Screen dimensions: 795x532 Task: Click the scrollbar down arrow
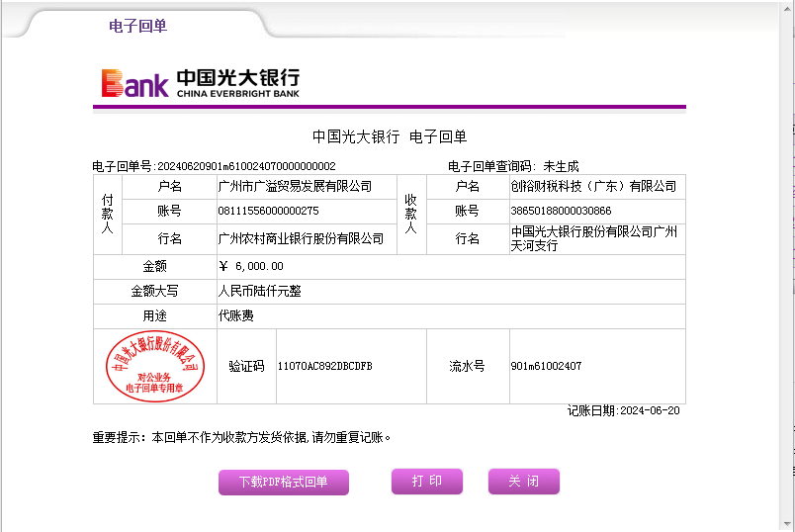[x=787, y=524]
